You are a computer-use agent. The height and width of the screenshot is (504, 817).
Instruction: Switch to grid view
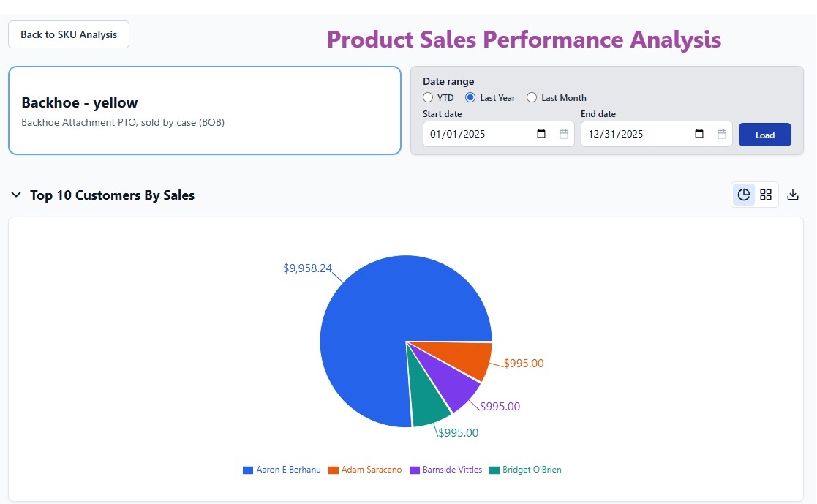pos(765,195)
